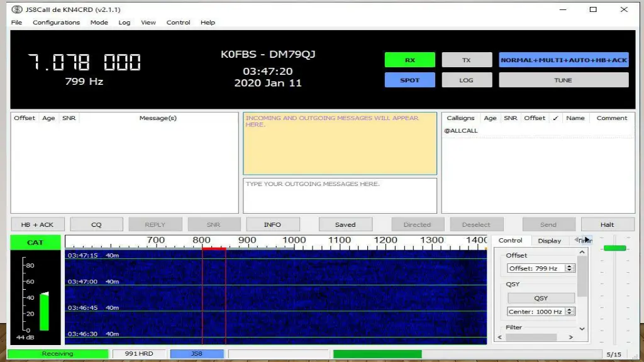Open the Help menu
The width and height of the screenshot is (644, 362).
[x=208, y=23]
